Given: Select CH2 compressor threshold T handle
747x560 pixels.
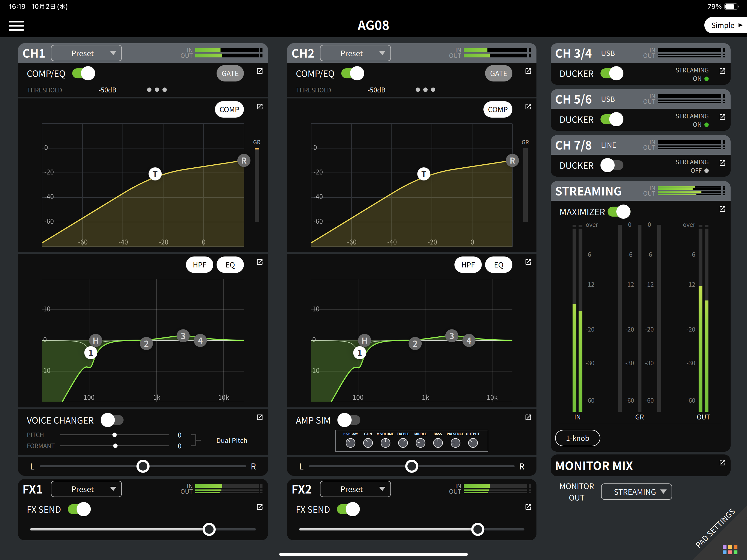Looking at the screenshot, I should tap(424, 174).
